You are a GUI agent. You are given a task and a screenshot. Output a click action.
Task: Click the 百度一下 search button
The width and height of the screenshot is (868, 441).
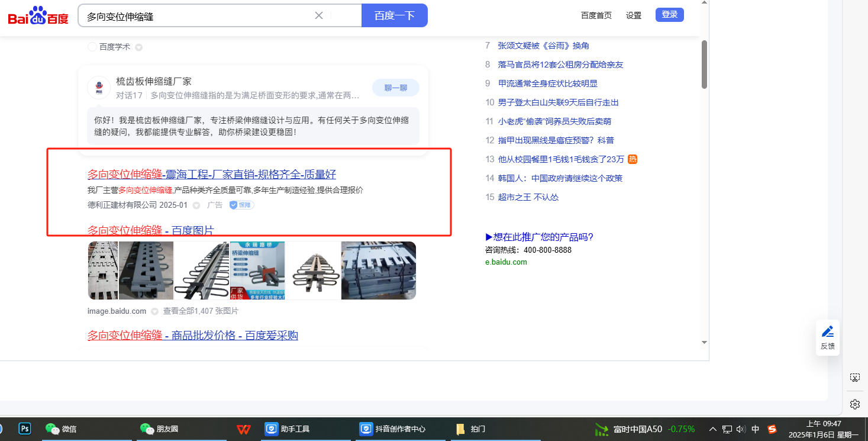pos(395,15)
